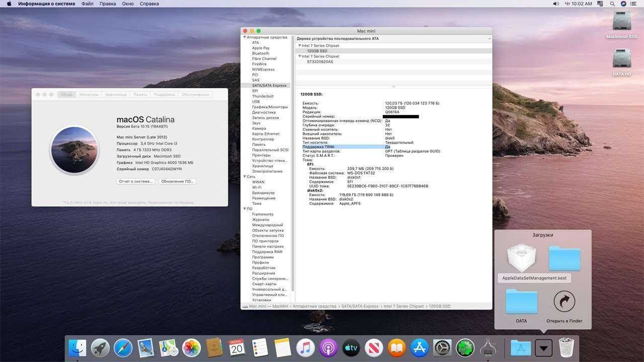Switch to the Хранилище tab in About window
The width and height of the screenshot is (644, 362).
pyautogui.click(x=116, y=95)
